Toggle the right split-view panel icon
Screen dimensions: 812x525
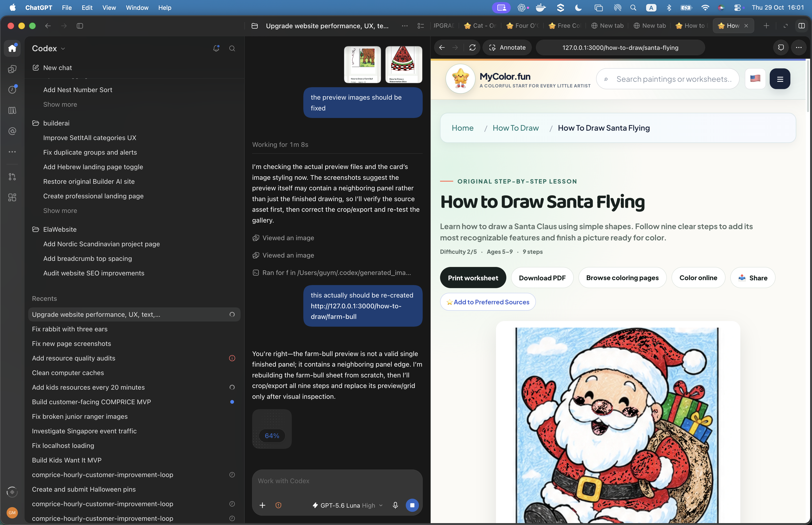click(x=801, y=26)
